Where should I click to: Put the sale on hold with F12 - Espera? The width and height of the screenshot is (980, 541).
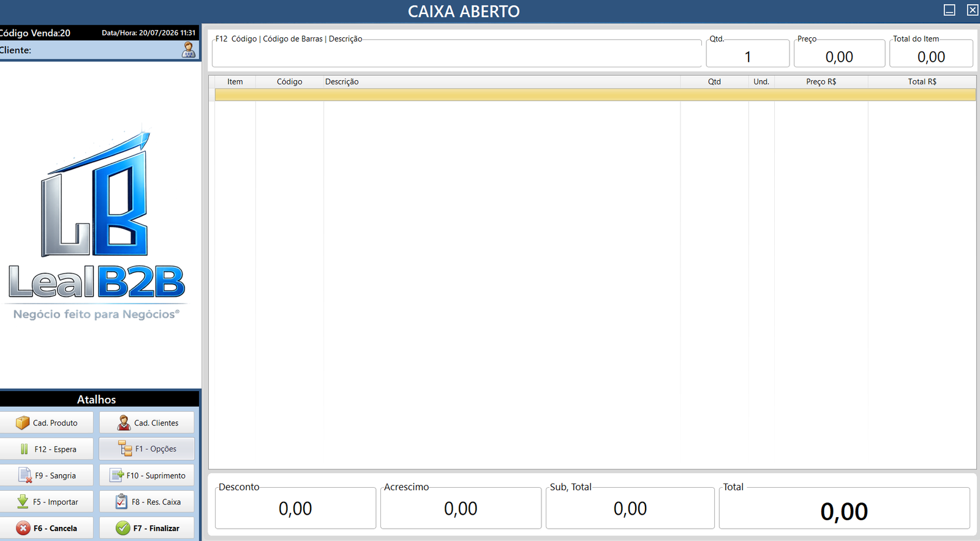point(47,449)
